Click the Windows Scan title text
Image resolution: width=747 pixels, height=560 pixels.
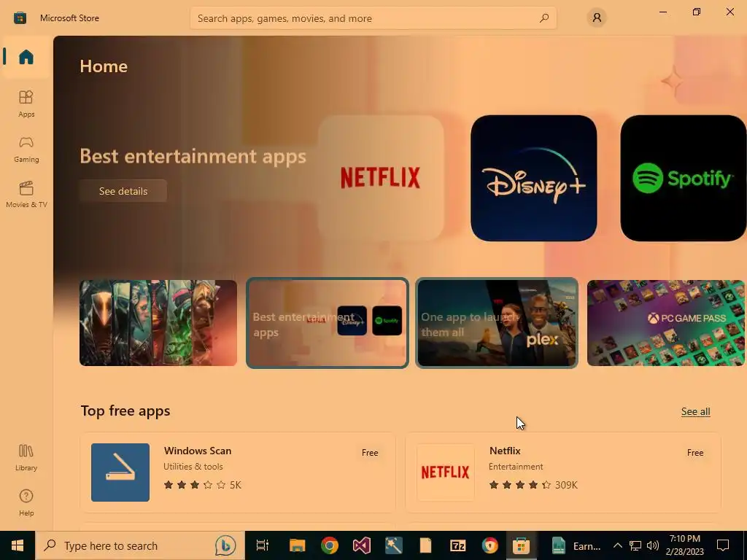pyautogui.click(x=198, y=451)
